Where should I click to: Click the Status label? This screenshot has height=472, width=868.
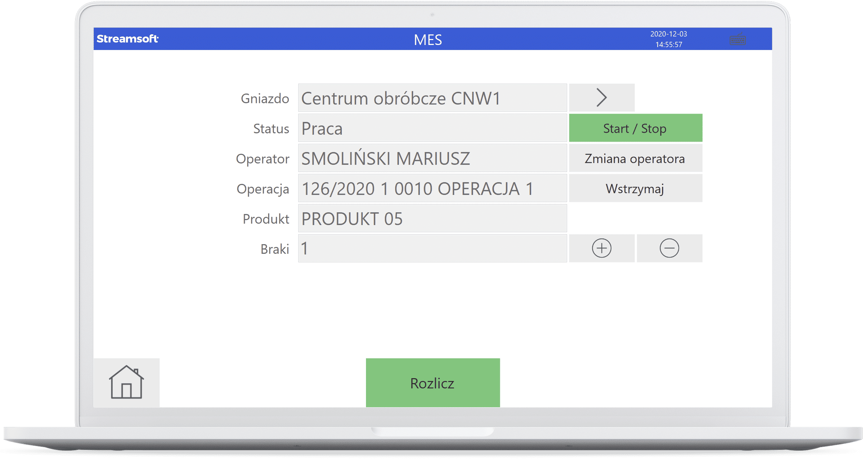point(271,129)
